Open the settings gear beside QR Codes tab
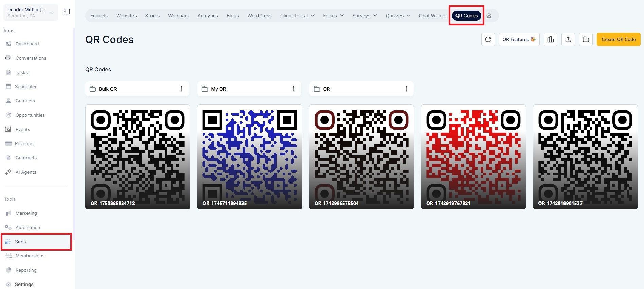The image size is (644, 289). coord(489,16)
